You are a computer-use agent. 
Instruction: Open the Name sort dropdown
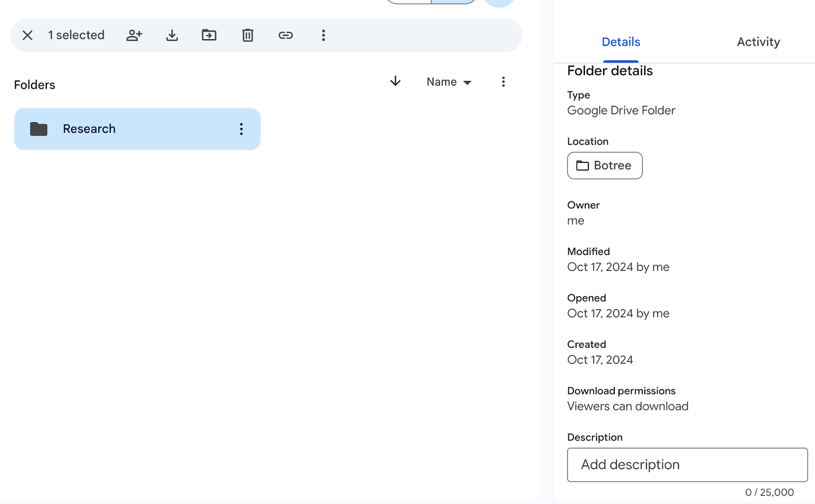[448, 81]
